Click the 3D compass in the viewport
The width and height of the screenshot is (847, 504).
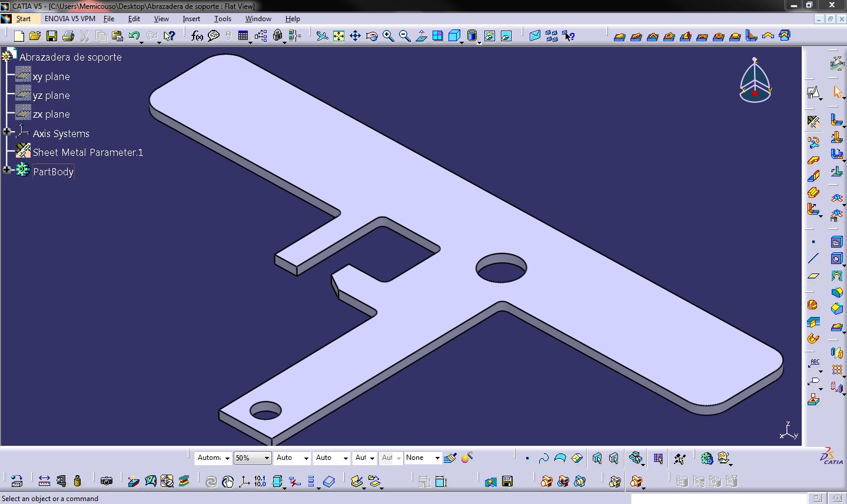(x=755, y=81)
